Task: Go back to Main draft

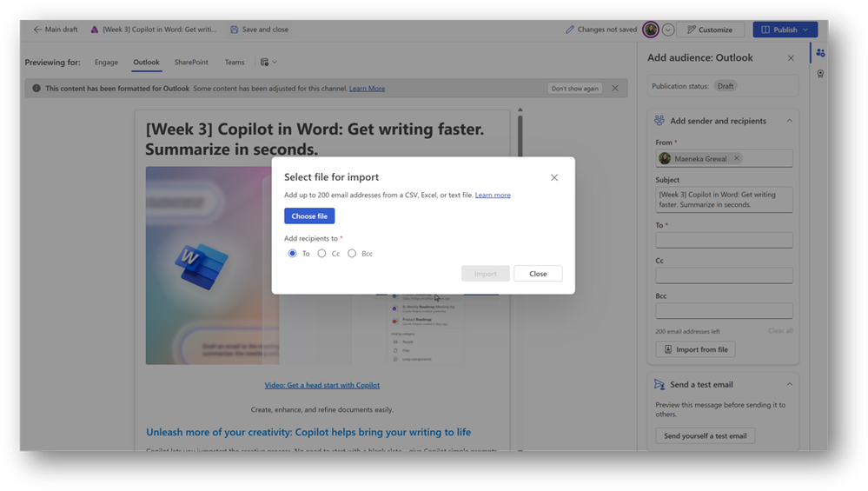Action: point(56,30)
